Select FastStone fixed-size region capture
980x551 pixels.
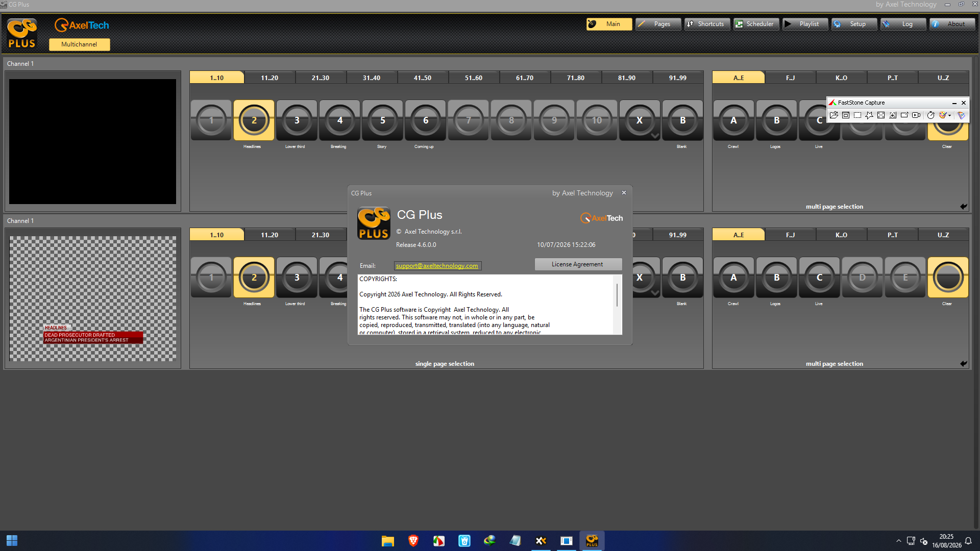[x=904, y=115]
